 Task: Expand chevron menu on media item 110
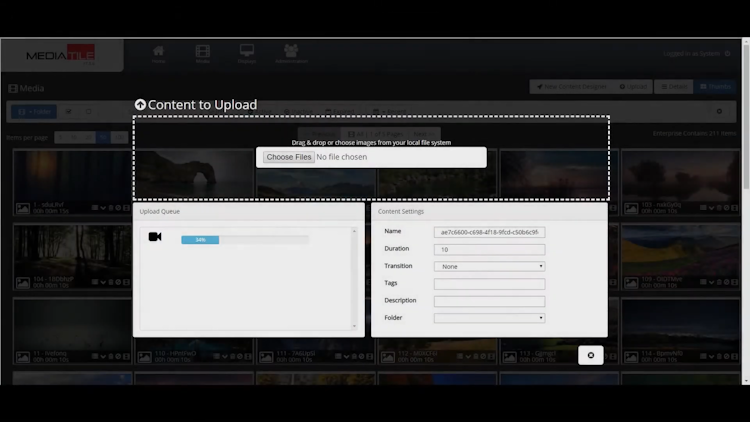(224, 356)
